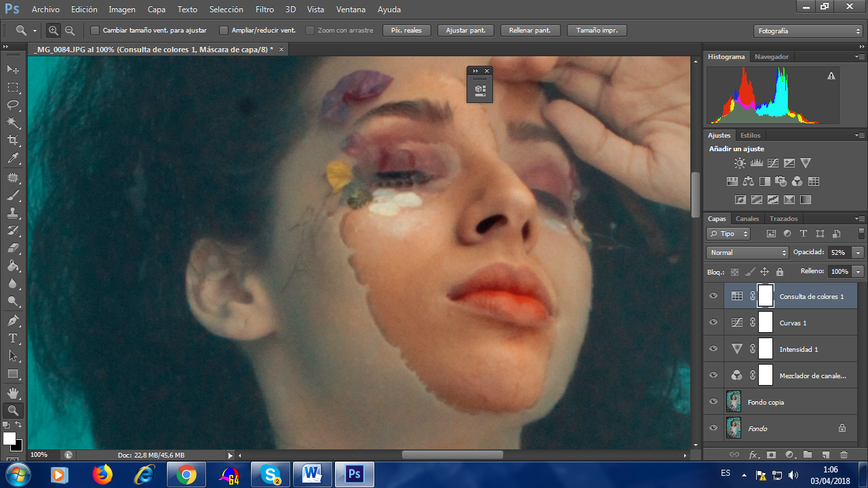The height and width of the screenshot is (488, 868).
Task: Switch to the Canales tab
Action: pos(747,219)
